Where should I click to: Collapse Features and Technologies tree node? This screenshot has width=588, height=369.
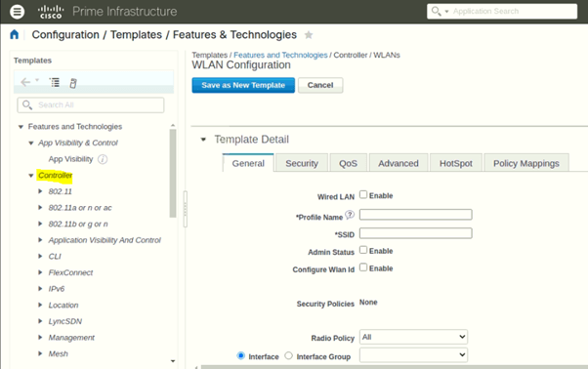click(21, 127)
